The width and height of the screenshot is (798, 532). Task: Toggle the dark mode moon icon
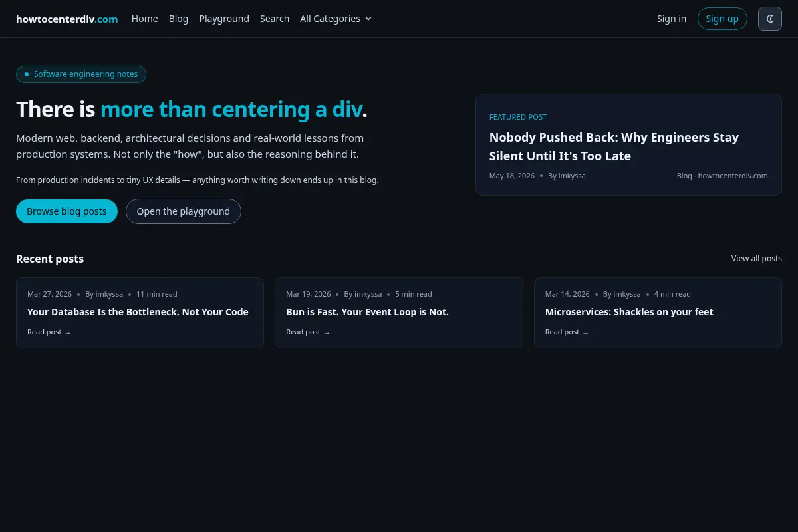[x=770, y=19]
